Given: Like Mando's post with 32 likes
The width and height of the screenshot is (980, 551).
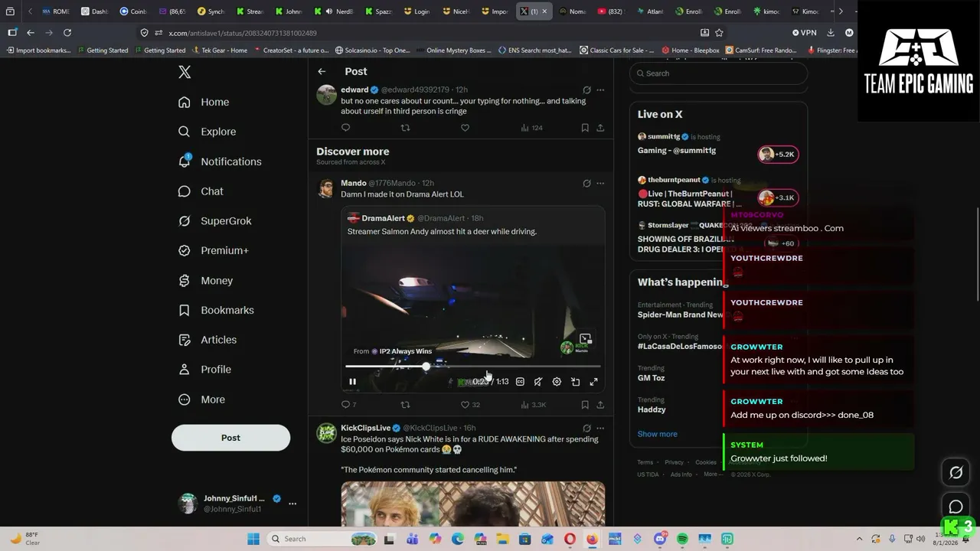Looking at the screenshot, I should (x=469, y=404).
